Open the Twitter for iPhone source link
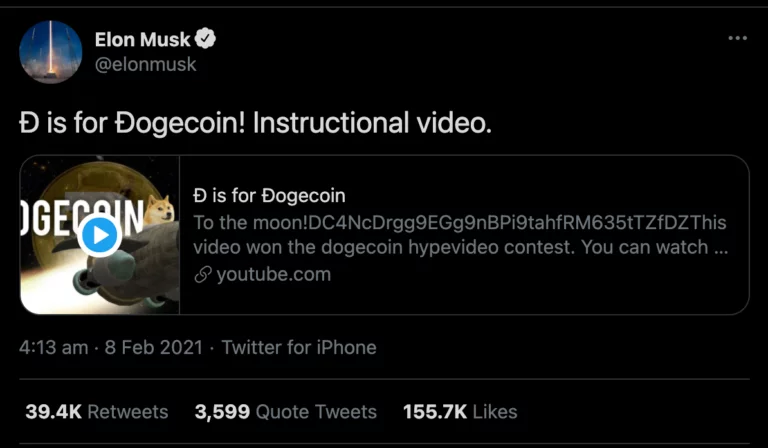 (299, 348)
